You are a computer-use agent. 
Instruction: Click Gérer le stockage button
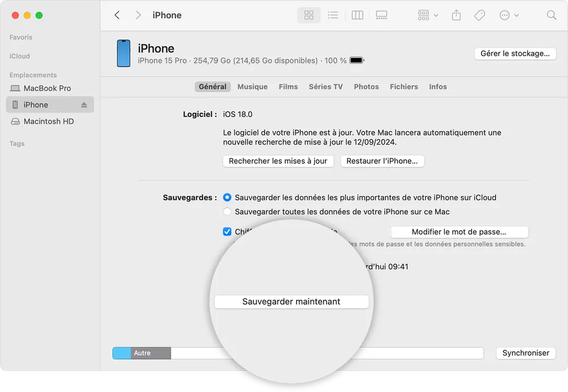[x=515, y=53]
